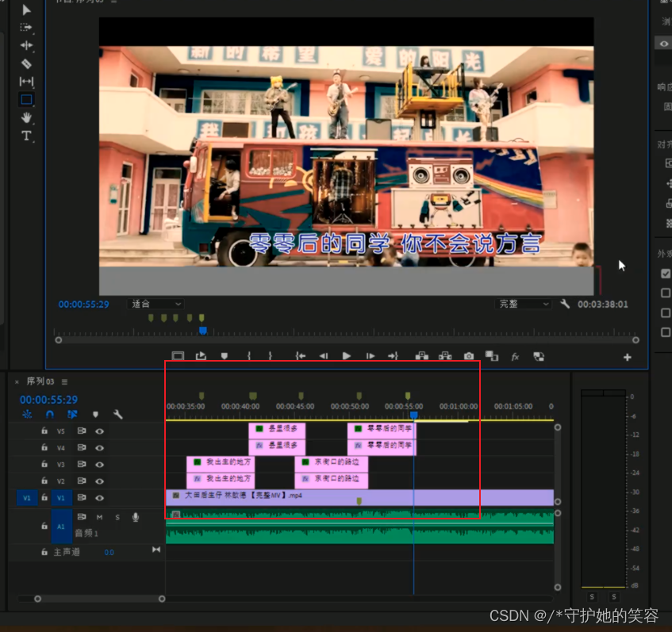Mute audio track A1
This screenshot has width=672, height=632.
coord(99,517)
